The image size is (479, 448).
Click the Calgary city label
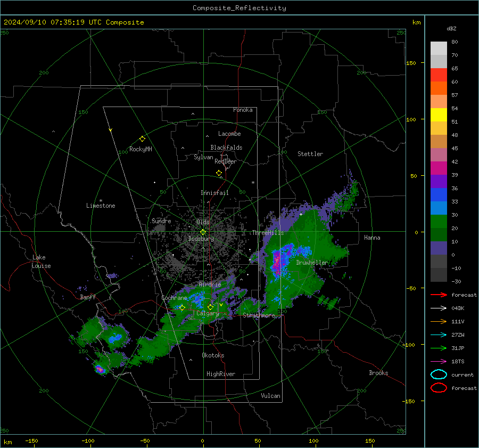[x=208, y=313]
